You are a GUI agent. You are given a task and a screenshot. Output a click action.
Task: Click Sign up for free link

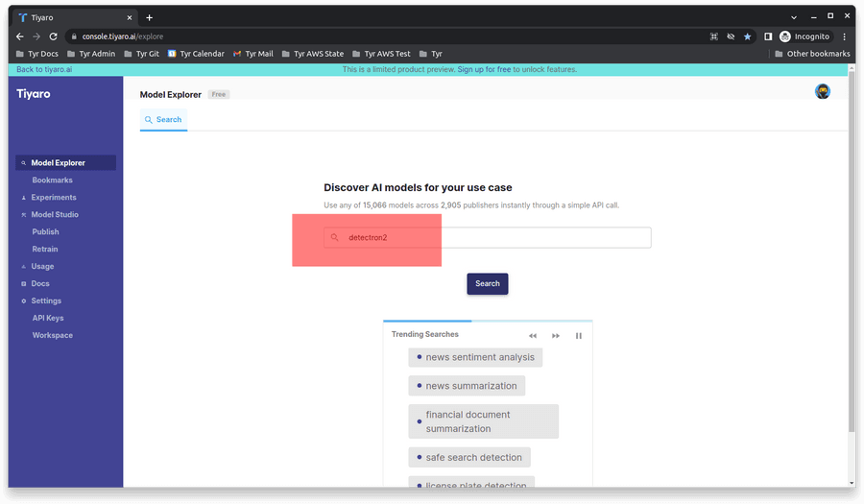(484, 69)
